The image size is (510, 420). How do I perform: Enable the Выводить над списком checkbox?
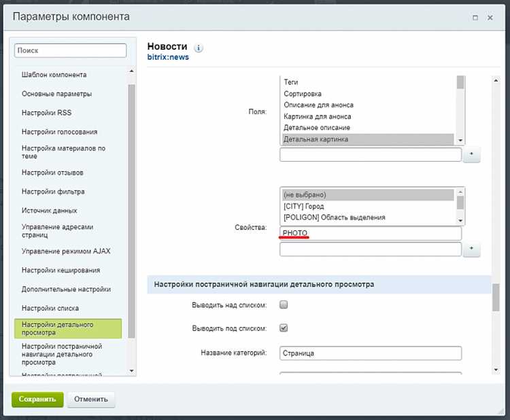[284, 304]
